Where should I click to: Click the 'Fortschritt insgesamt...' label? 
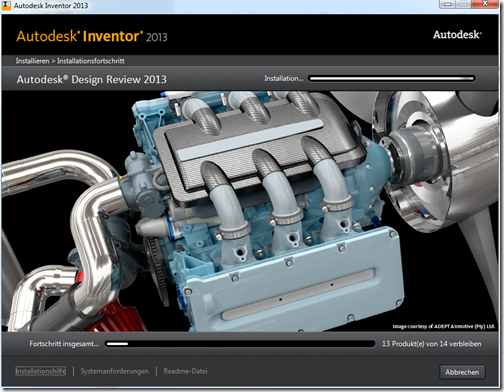point(64,344)
